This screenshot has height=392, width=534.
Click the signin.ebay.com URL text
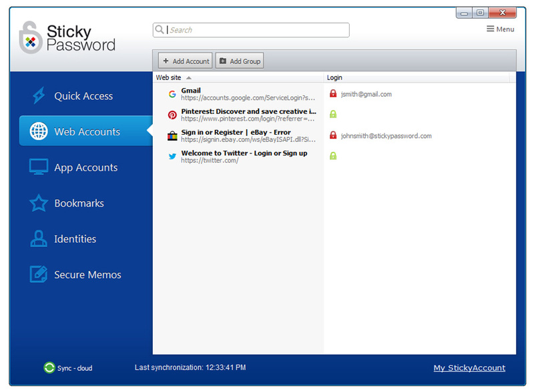pyautogui.click(x=248, y=139)
